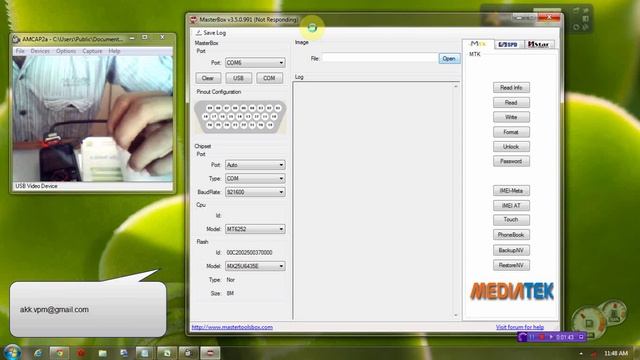The height and width of the screenshot is (360, 640).
Task: Click the image File path input field
Action: [380, 58]
